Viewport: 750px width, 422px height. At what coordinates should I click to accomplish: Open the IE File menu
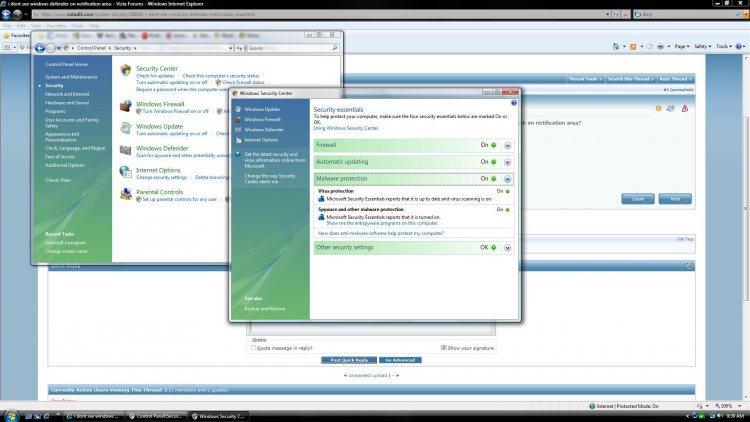pos(7,26)
